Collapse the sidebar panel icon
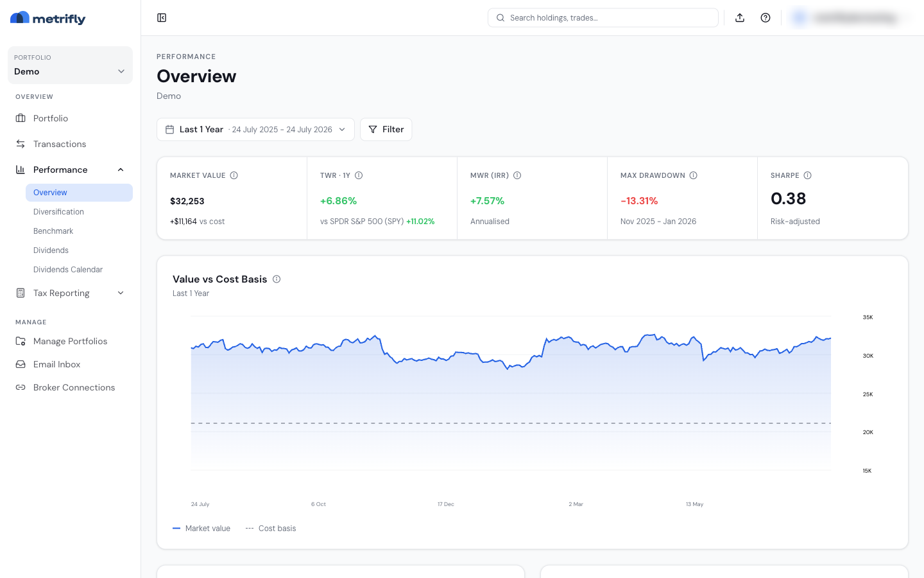 click(162, 18)
